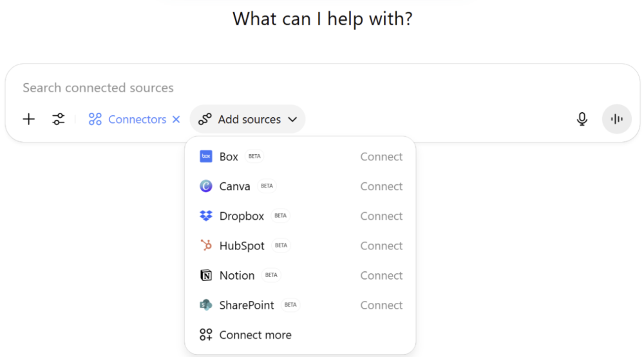Connect the Dropbox source
The image size is (644, 357).
pos(381,216)
